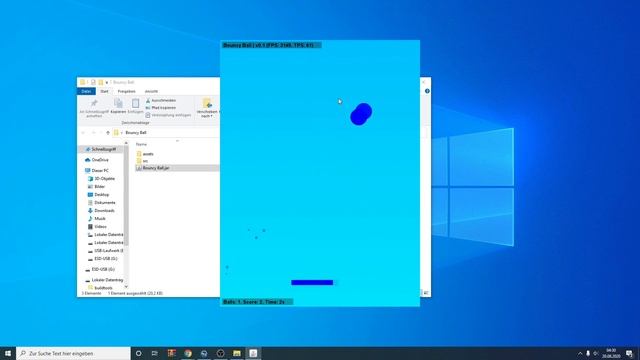Open the quick access toolbar dropdown arrow

107,82
